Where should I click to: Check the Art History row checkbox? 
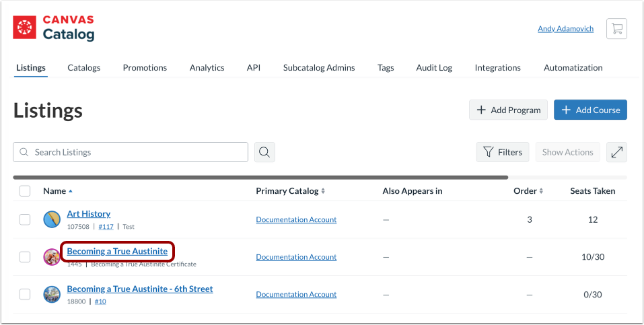[25, 219]
